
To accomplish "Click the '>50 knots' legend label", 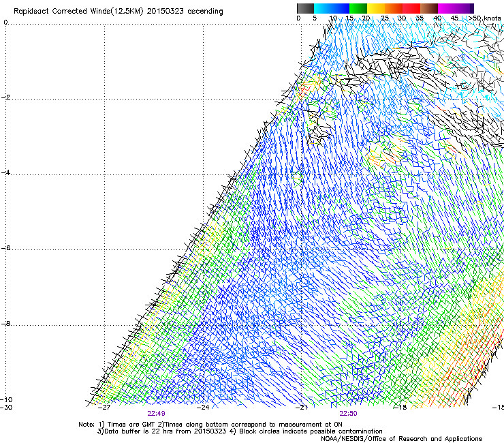I will point(484,18).
